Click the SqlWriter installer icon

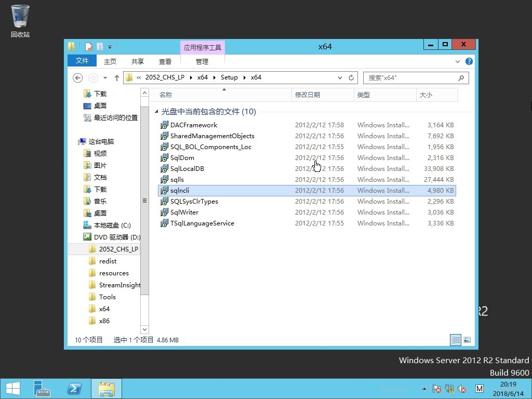164,212
